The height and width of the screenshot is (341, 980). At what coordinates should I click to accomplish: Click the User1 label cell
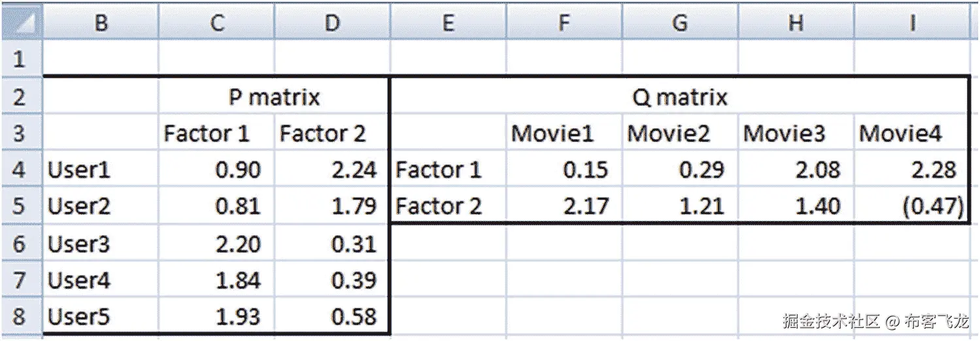101,170
